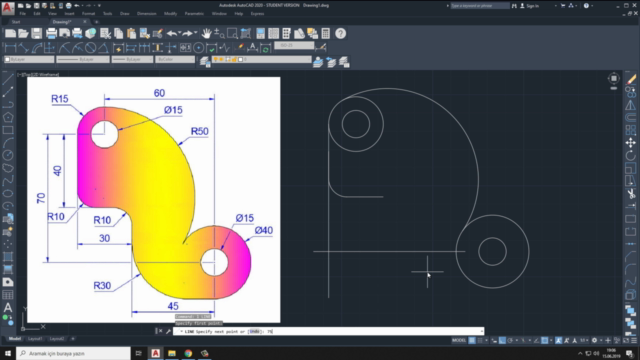640x360 pixels.
Task: Select the Circle draw tool
Action: [x=8, y=155]
